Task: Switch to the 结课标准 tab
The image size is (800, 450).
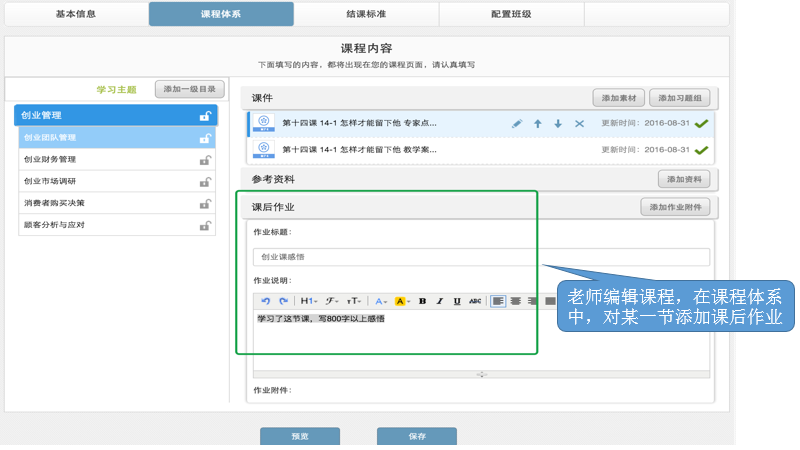Action: pyautogui.click(x=366, y=14)
